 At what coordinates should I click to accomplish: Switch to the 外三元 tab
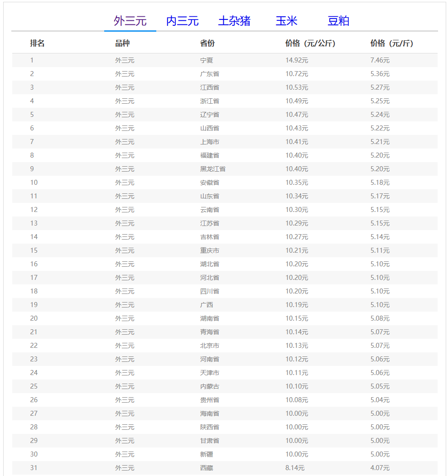point(130,21)
